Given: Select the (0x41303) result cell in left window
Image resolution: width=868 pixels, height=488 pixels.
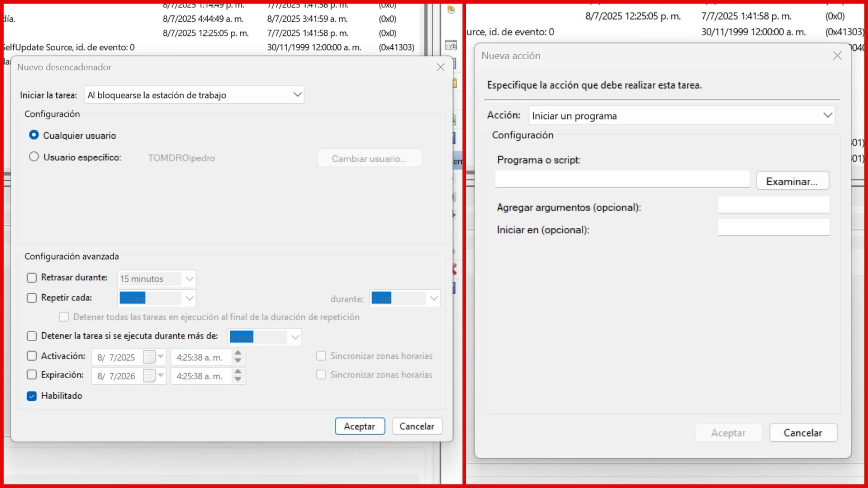Looking at the screenshot, I should (x=397, y=47).
